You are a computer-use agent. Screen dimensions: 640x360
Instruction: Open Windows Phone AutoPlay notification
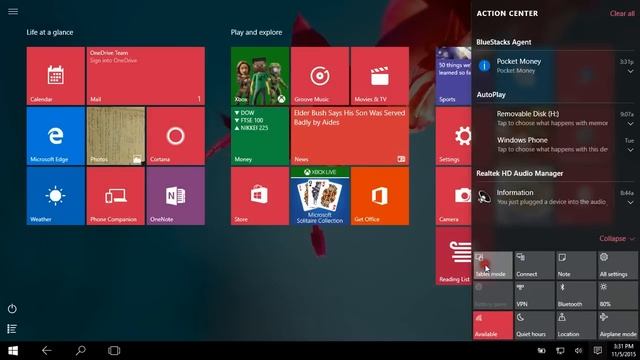555,144
